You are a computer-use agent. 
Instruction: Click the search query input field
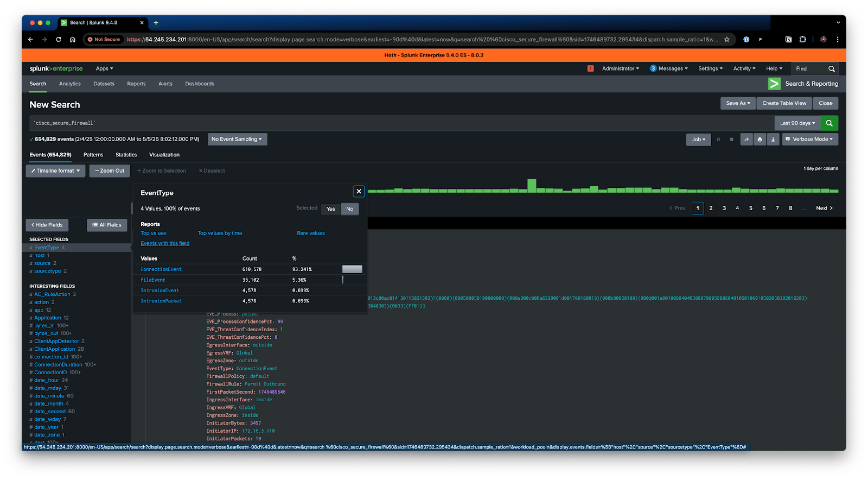401,123
